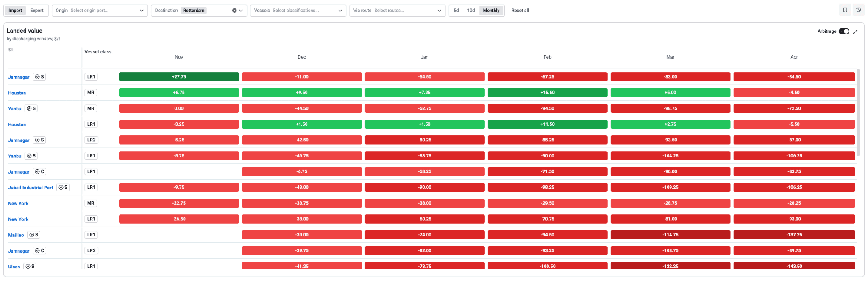Viewport: 868px width, 281px height.
Task: Open the Vessels classifications dropdown
Action: (298, 11)
